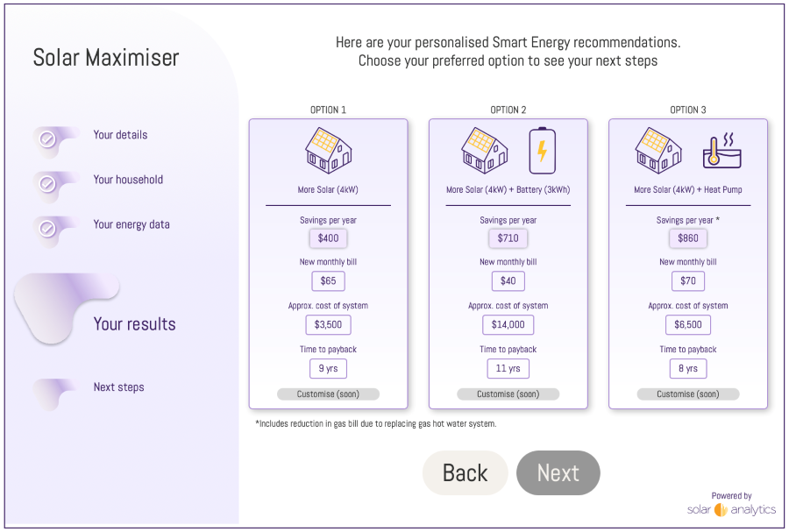Click the Next button
789x532 pixels.
558,472
